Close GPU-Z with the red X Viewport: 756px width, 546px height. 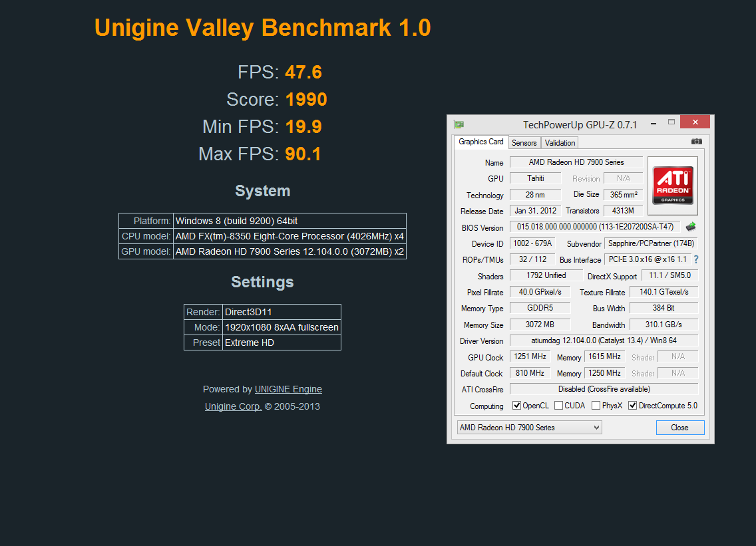[695, 122]
